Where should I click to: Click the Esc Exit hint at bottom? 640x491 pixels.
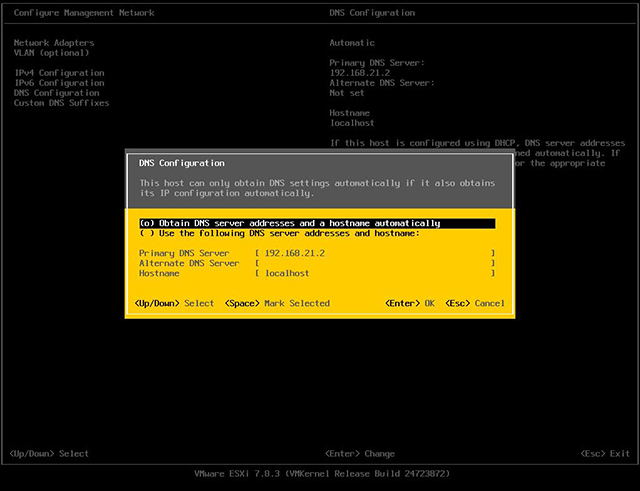(x=605, y=454)
